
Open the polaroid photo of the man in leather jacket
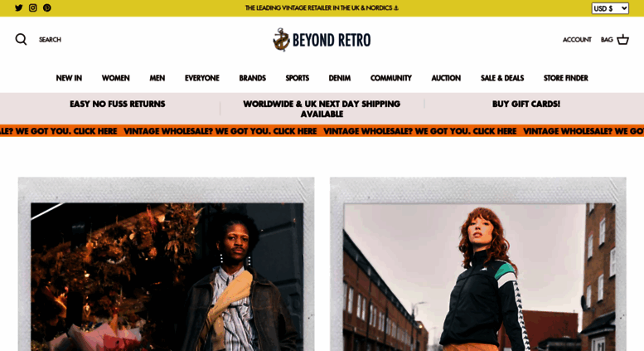pos(167,264)
